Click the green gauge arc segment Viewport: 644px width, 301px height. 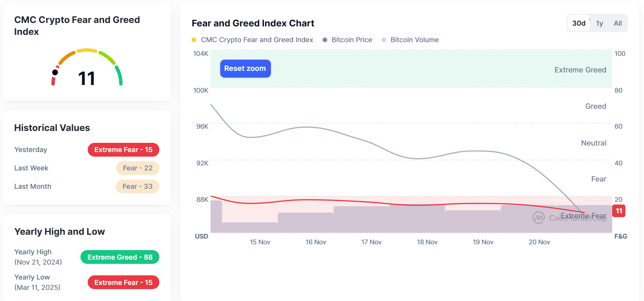[x=119, y=75]
